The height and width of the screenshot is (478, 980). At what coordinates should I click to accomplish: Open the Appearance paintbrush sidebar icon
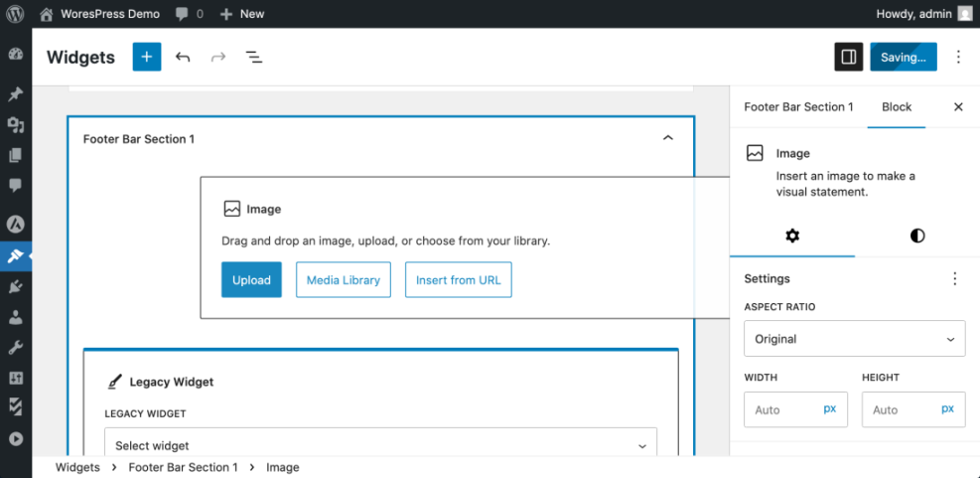[x=16, y=255]
